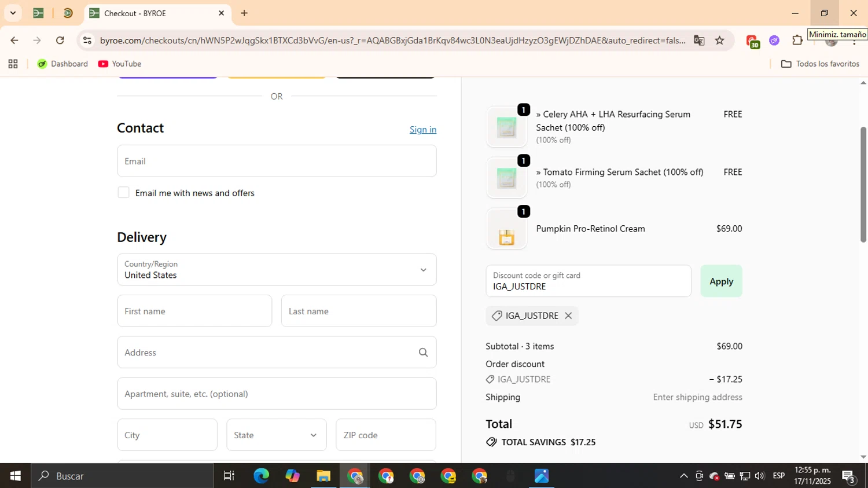This screenshot has width=868, height=488.
Task: View site information icon in address bar
Action: click(x=87, y=40)
